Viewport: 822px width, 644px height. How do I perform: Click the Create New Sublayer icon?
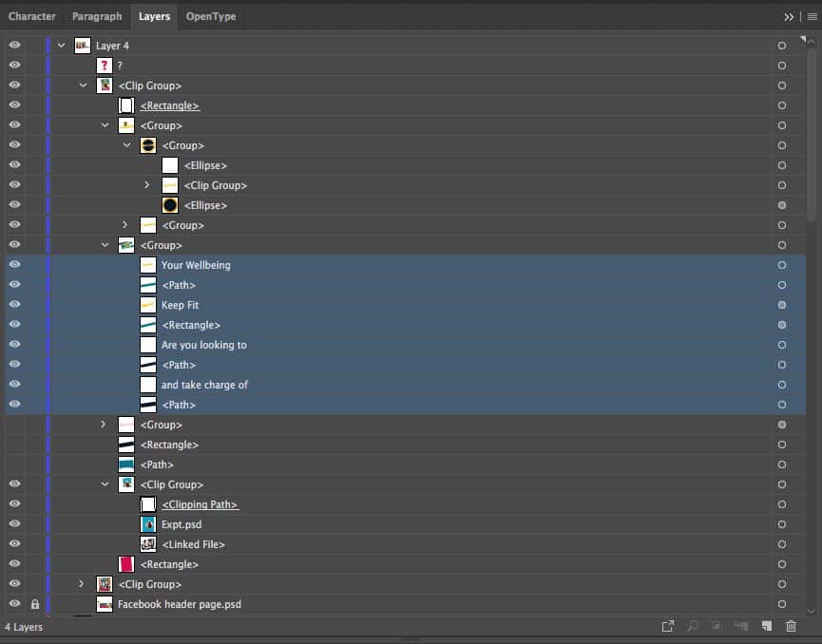pyautogui.click(x=741, y=626)
